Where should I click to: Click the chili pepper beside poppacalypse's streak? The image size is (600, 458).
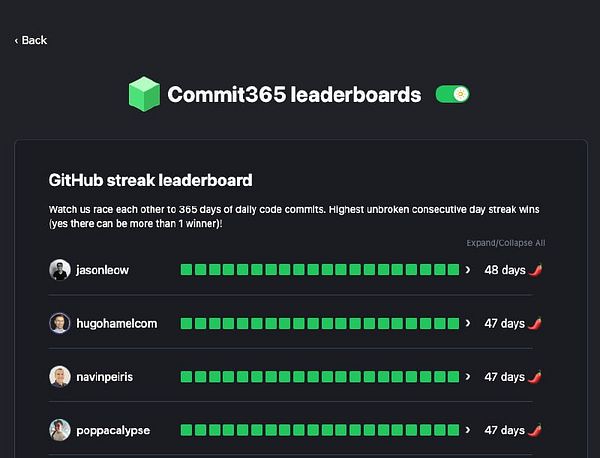(x=535, y=430)
